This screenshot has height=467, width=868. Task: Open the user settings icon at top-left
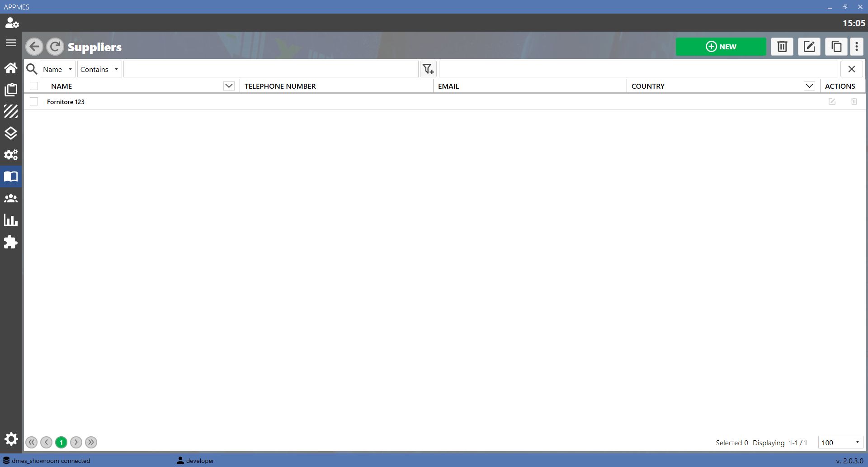[11, 23]
